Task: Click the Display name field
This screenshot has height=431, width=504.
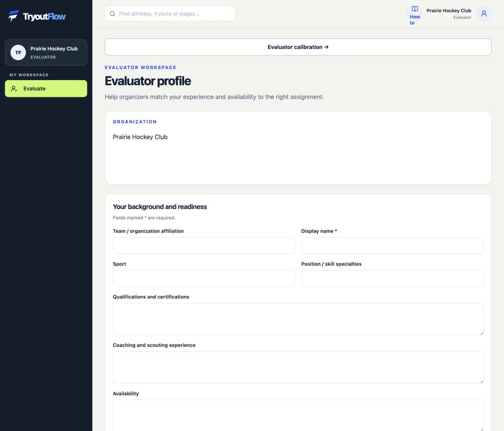Action: tap(392, 246)
